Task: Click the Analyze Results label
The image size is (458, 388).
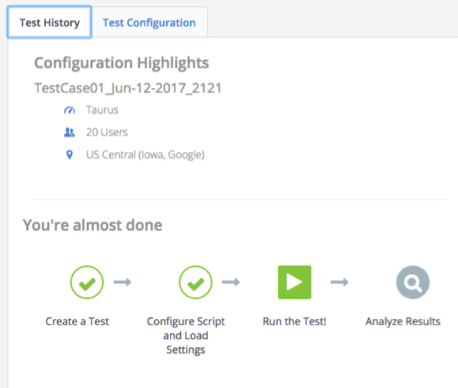Action: [x=403, y=321]
